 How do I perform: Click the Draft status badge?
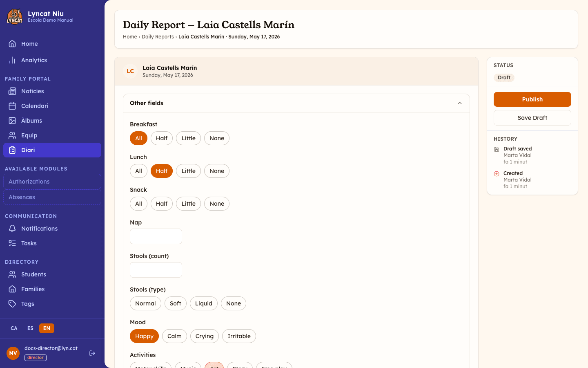coord(504,78)
